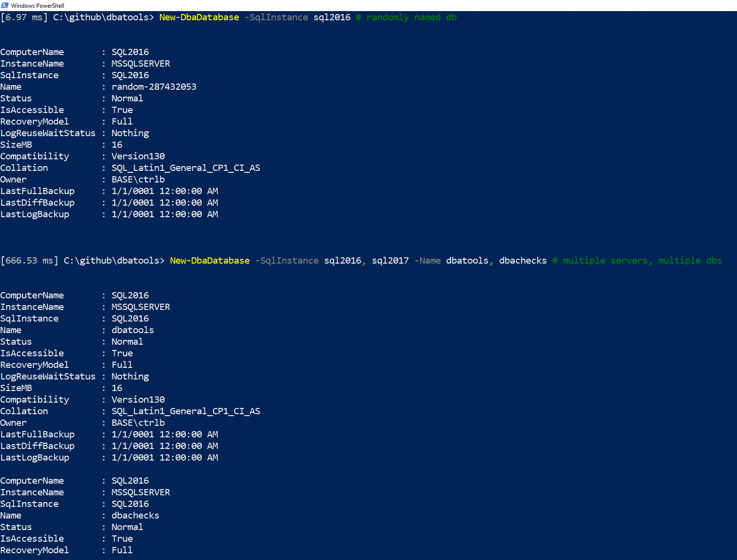Click the 'dbachecks' Name value in output
The height and width of the screenshot is (560, 737).
coord(135,516)
